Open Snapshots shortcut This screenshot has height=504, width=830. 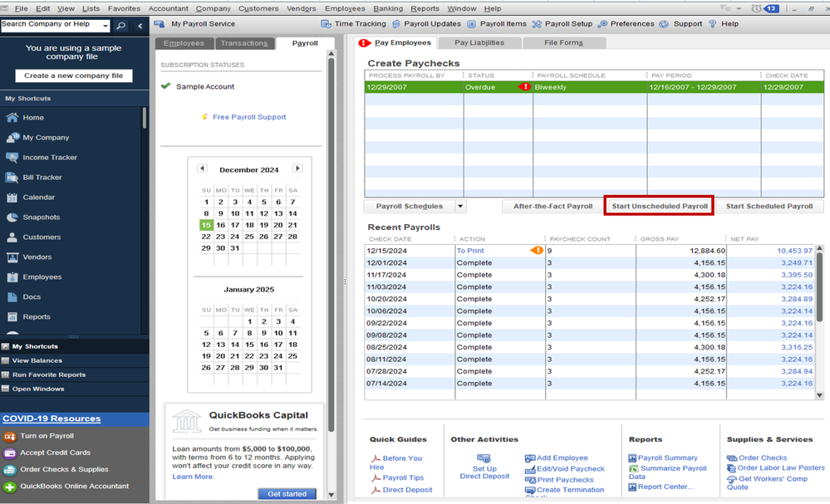pyautogui.click(x=41, y=218)
